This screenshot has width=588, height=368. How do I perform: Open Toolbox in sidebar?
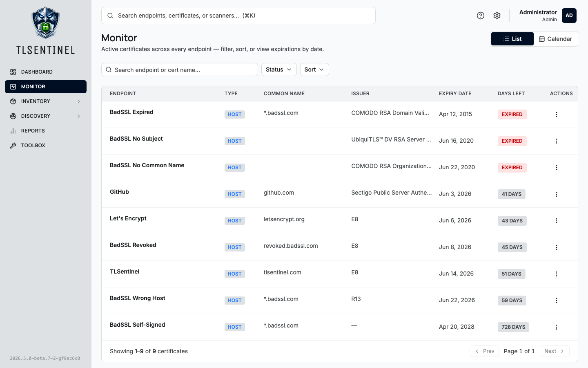pyautogui.click(x=46, y=146)
